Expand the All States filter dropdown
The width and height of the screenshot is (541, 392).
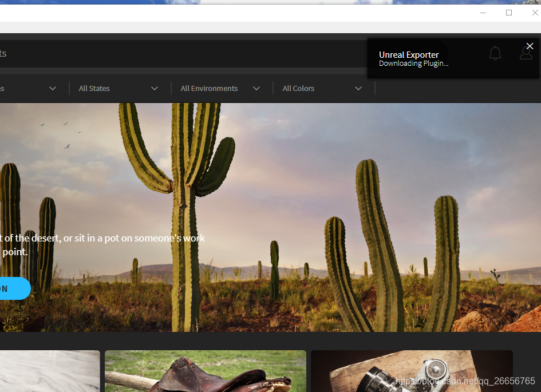(119, 88)
